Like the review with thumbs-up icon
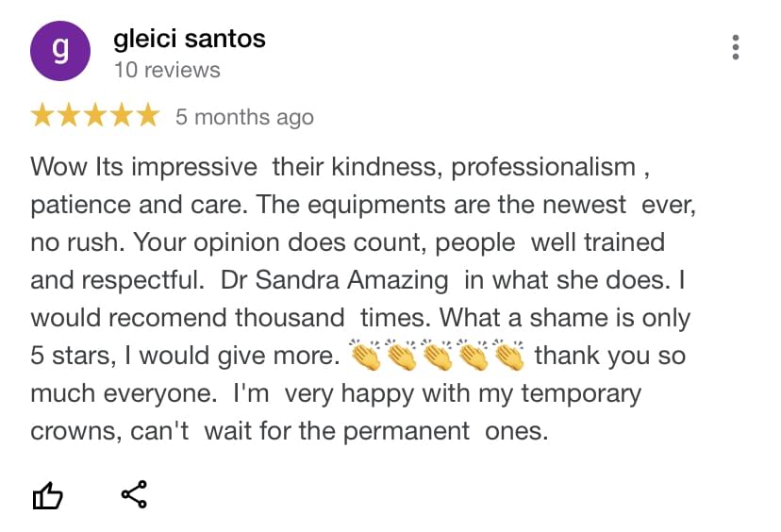This screenshot has width=781, height=532. (47, 495)
